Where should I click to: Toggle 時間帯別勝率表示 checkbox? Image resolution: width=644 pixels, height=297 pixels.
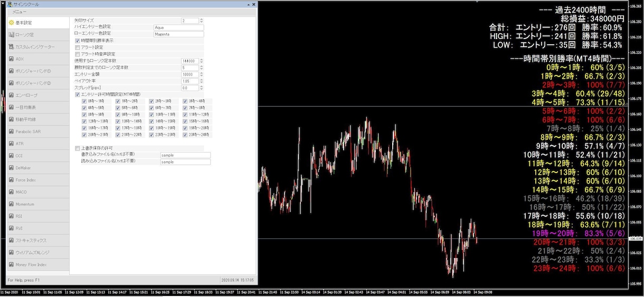coord(78,41)
